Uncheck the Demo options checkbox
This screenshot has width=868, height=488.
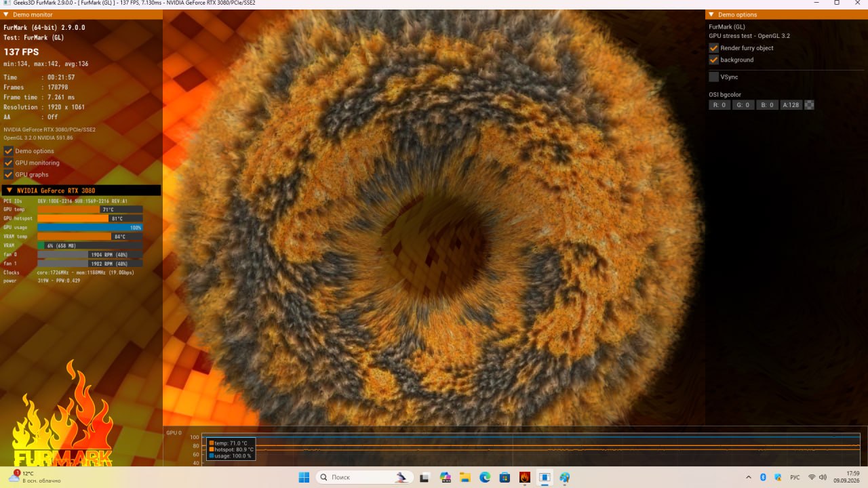[9, 150]
